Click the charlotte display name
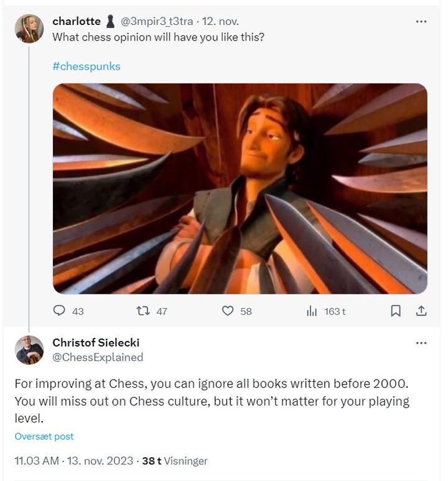Viewport: 448px width, 481px height. pos(77,21)
